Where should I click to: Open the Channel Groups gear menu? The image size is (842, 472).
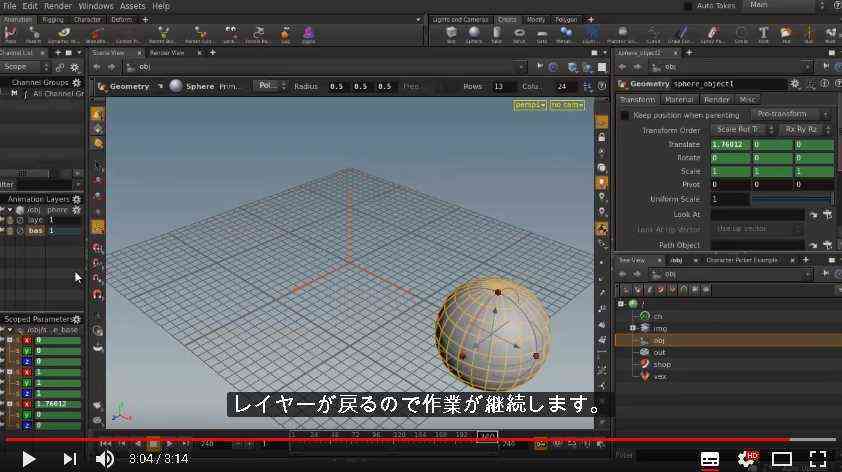[76, 83]
